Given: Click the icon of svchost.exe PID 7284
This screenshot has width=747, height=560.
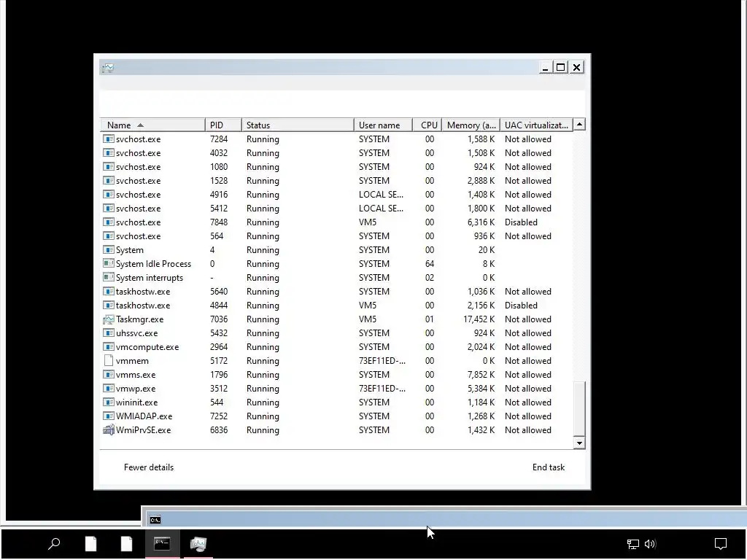Looking at the screenshot, I should pos(109,139).
